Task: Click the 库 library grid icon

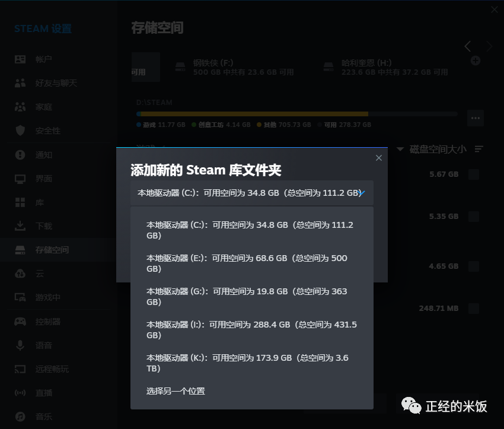Action: [20, 202]
